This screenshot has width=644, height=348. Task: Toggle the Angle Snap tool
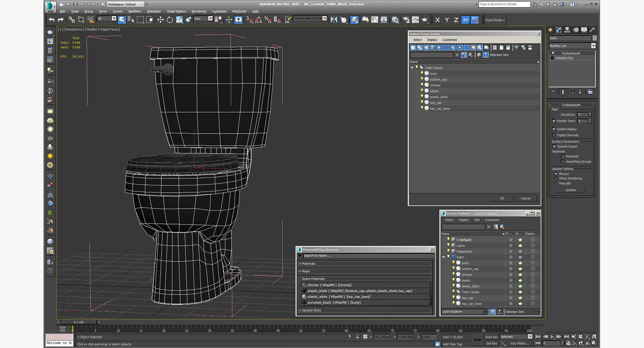tap(258, 20)
